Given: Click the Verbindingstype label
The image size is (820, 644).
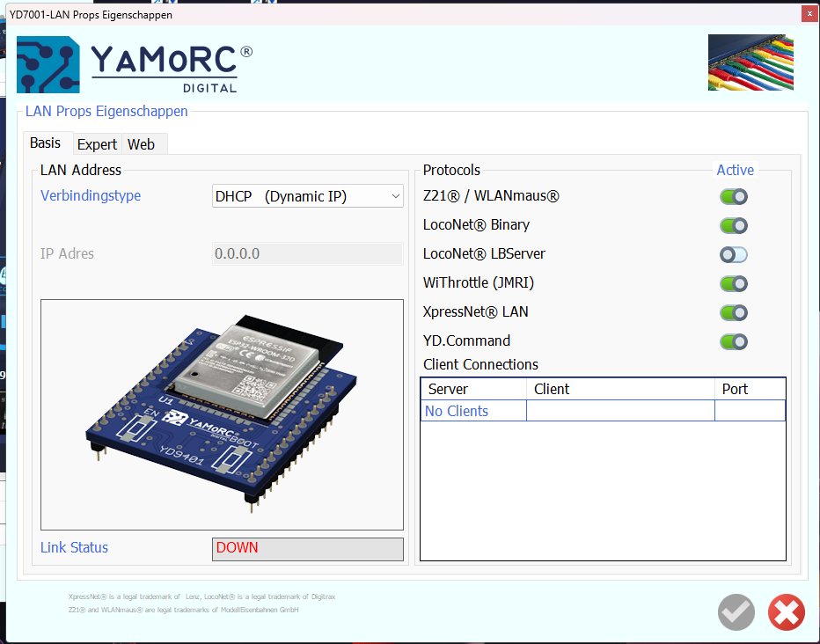Looking at the screenshot, I should tap(91, 195).
